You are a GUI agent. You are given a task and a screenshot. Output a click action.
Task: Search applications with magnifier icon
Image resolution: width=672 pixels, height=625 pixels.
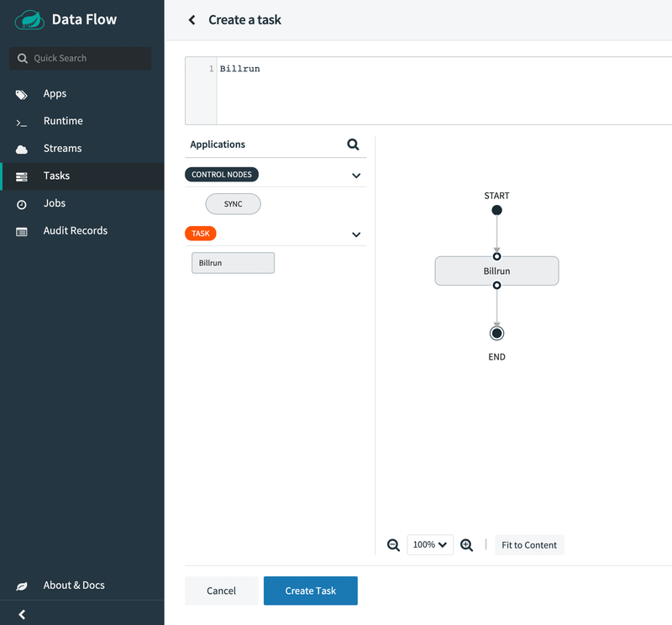[353, 144]
